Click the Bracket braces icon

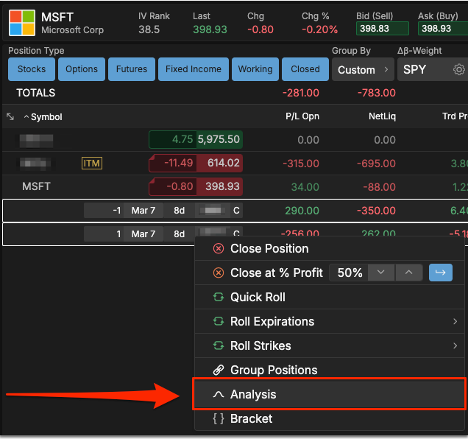(x=218, y=419)
